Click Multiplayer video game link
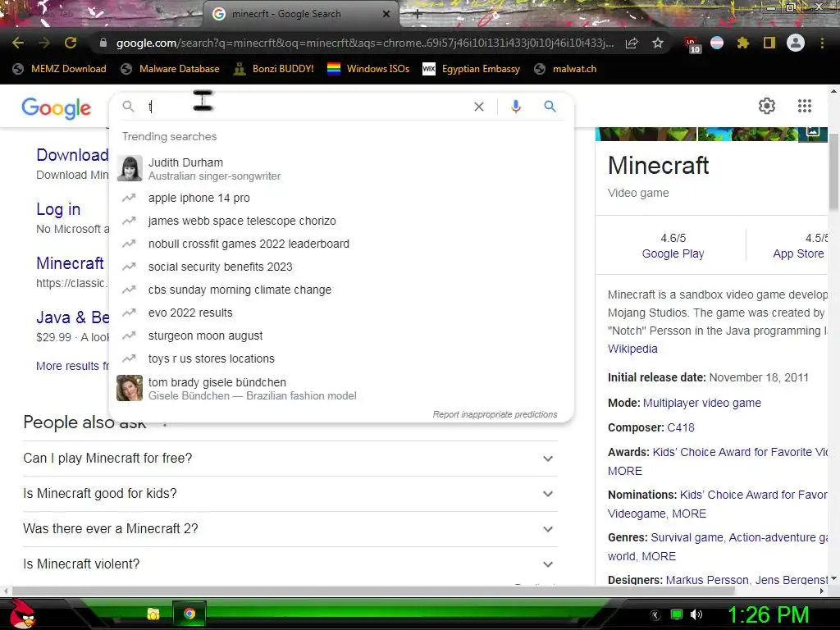Image resolution: width=840 pixels, height=630 pixels. [702, 403]
